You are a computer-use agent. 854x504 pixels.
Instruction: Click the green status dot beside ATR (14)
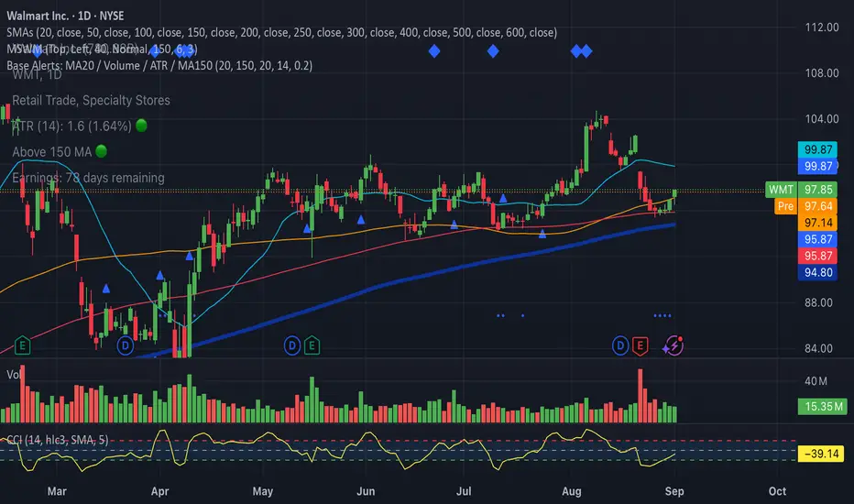click(x=141, y=126)
